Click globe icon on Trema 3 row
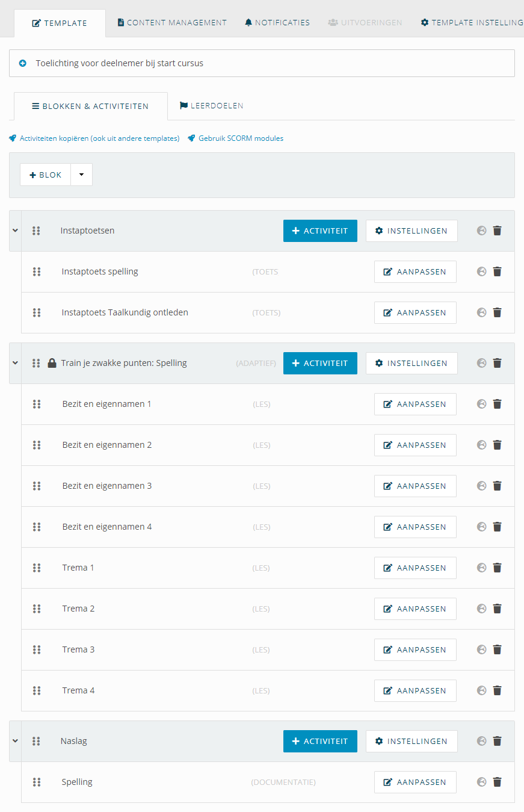This screenshot has height=812, width=524. (x=481, y=649)
